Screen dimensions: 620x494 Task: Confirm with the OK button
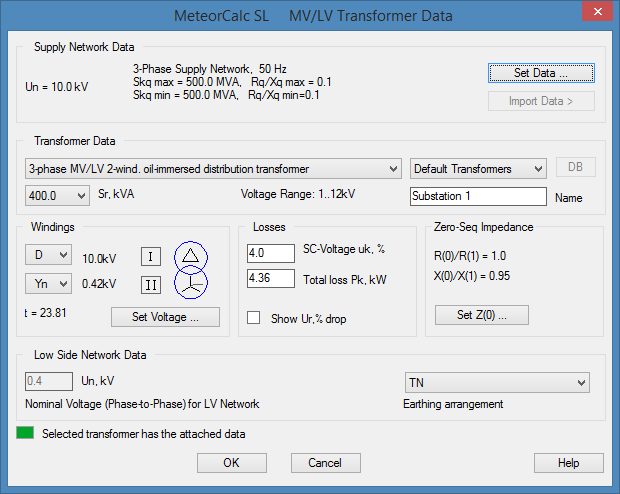pyautogui.click(x=232, y=463)
